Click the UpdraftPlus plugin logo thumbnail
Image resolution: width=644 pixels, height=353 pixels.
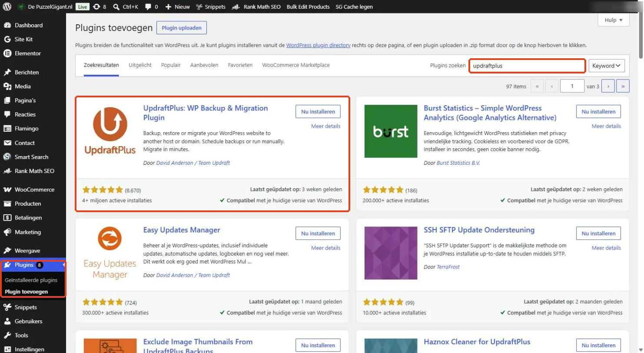pos(110,131)
